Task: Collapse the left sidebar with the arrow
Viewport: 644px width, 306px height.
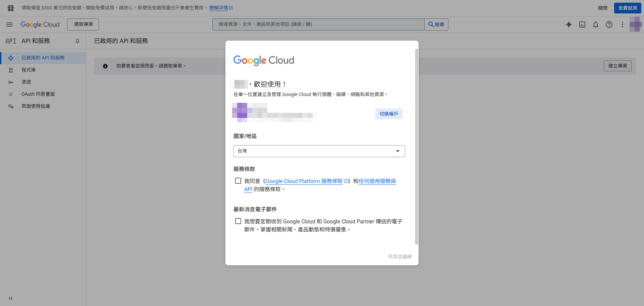Action: click(10, 298)
